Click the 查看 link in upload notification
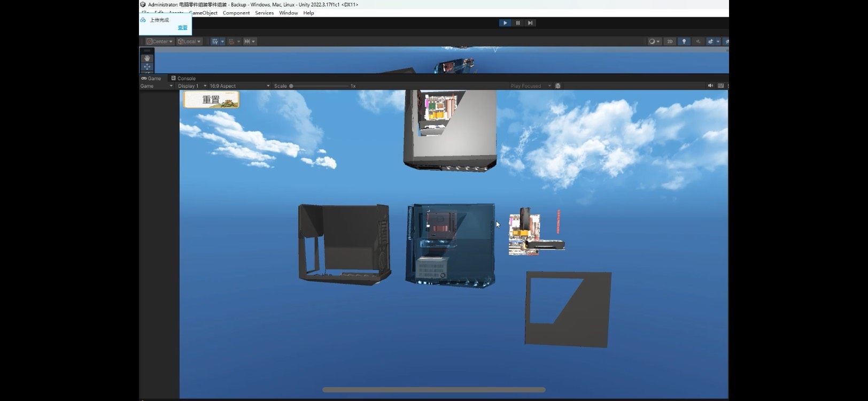Viewport: 868px width, 401px height. point(183,27)
